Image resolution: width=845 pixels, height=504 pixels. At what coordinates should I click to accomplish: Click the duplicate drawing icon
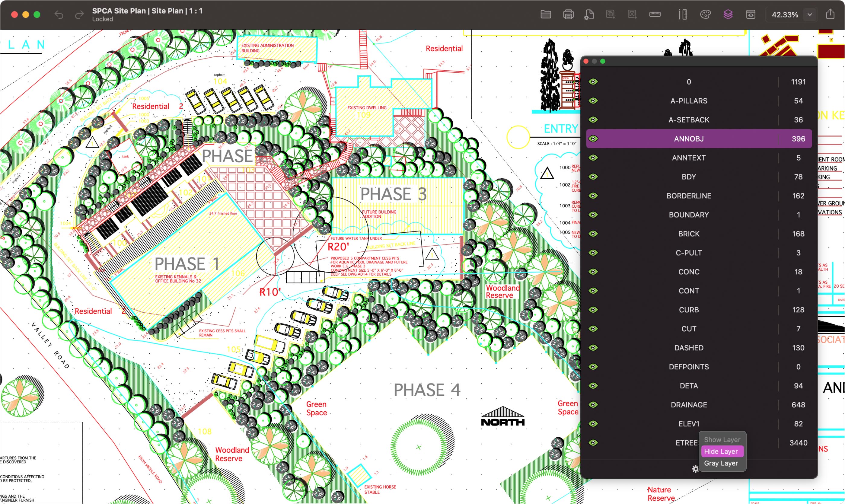pyautogui.click(x=610, y=14)
